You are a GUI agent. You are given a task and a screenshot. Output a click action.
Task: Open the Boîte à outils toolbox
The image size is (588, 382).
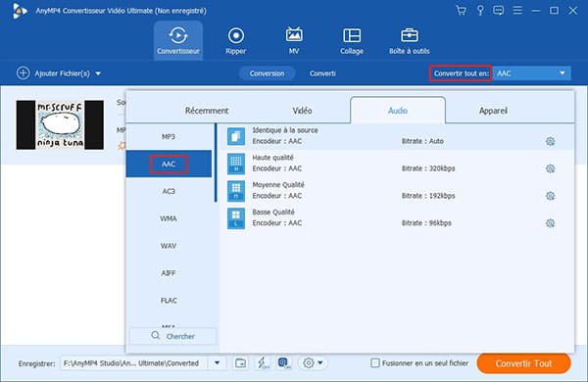(409, 41)
